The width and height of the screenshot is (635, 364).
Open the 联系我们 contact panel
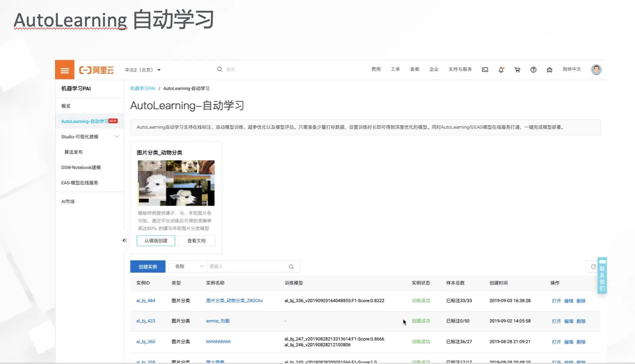coord(602,275)
